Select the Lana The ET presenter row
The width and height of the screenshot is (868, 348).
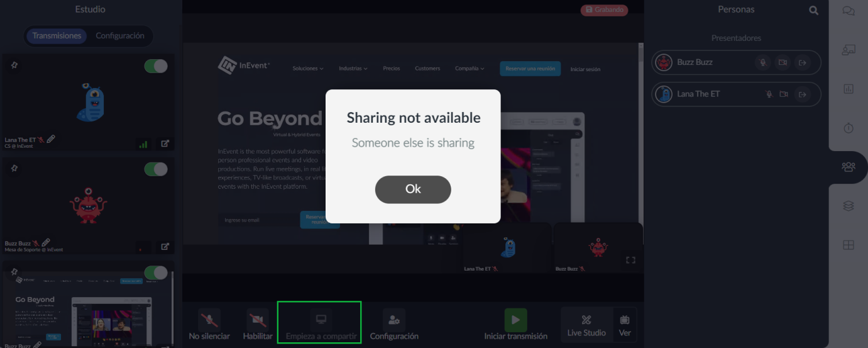(x=736, y=94)
